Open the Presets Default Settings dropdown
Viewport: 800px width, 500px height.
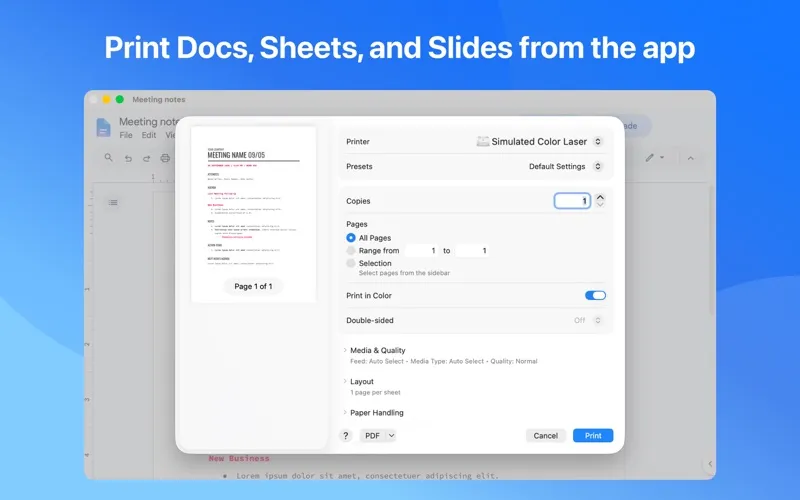pos(597,166)
